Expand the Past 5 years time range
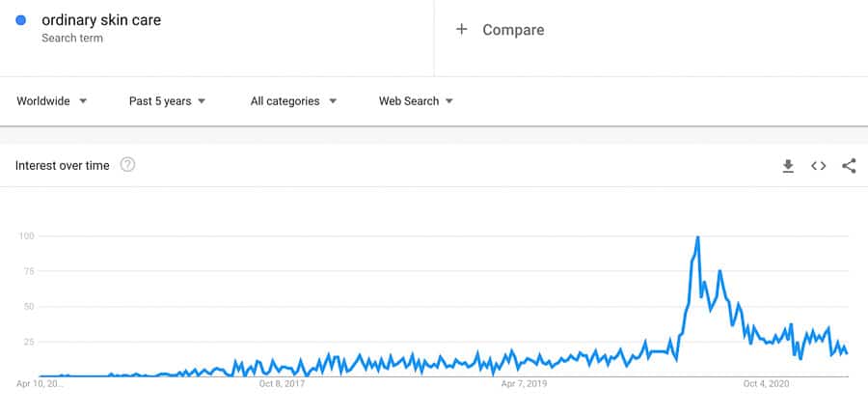Screen dimensions: 868x416 pos(167,101)
